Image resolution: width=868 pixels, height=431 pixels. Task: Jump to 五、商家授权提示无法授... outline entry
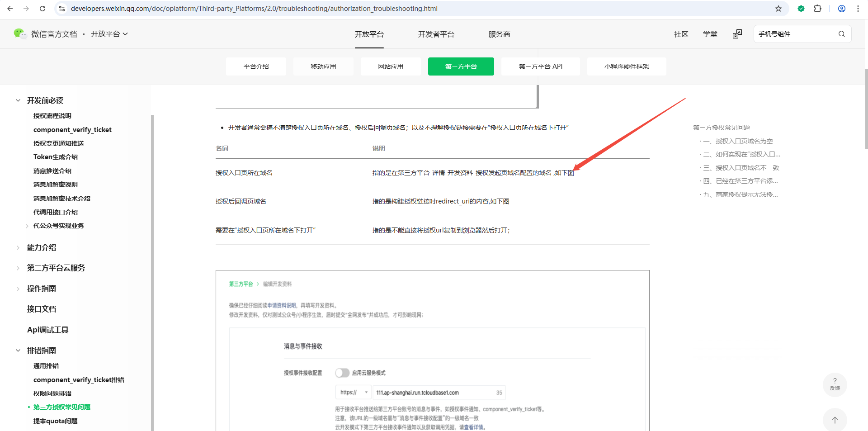(x=741, y=194)
